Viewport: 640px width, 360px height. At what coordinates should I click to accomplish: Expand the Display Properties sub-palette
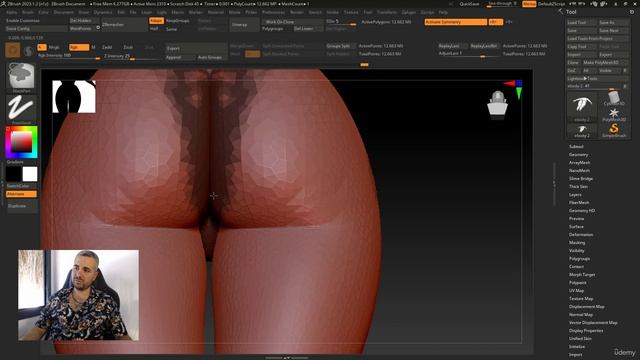pyautogui.click(x=586, y=331)
